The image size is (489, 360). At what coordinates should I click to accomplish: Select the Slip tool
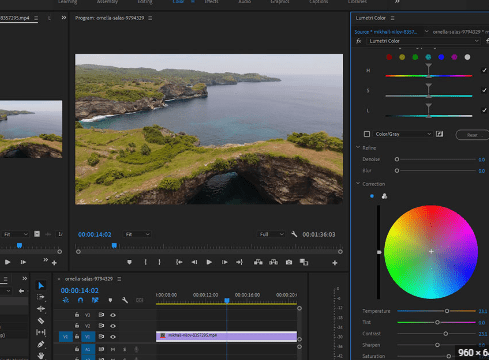[41, 332]
